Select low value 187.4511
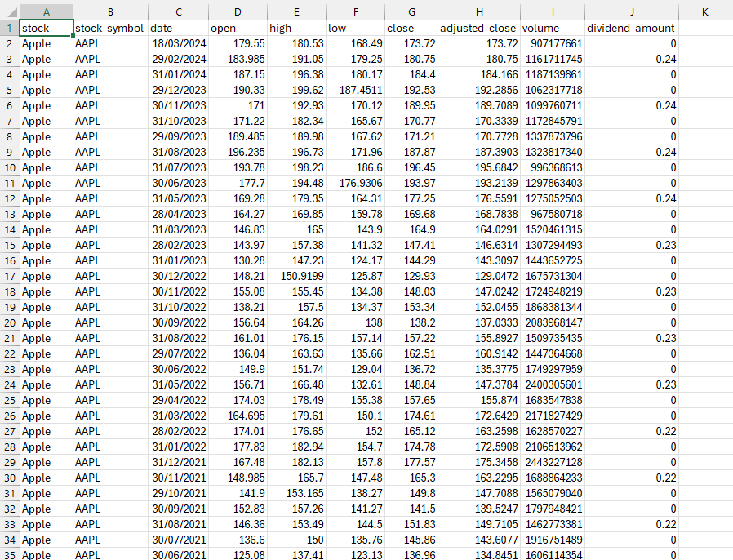The width and height of the screenshot is (733, 560). pos(356,91)
